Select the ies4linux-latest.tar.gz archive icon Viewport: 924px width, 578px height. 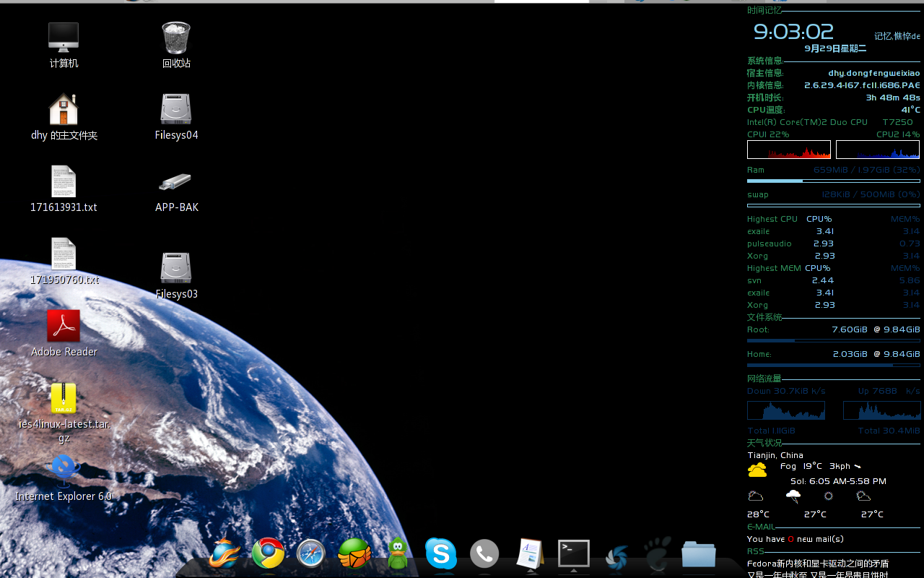64,398
